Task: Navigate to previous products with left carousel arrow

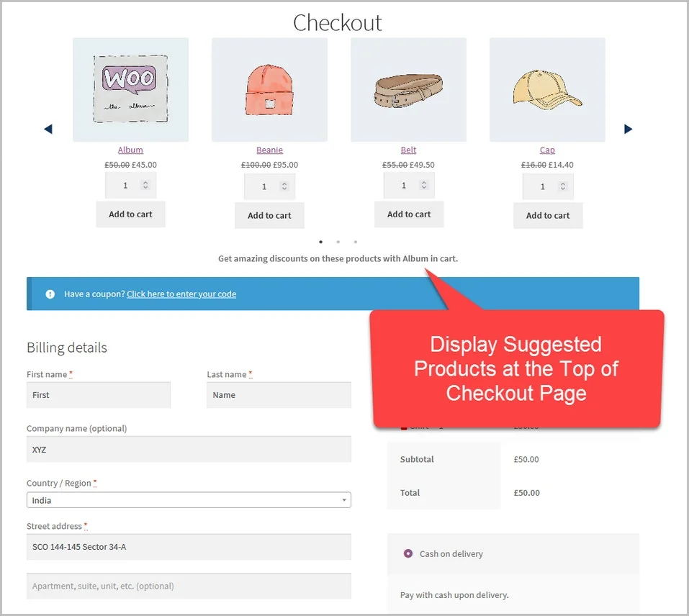Action: [x=48, y=129]
